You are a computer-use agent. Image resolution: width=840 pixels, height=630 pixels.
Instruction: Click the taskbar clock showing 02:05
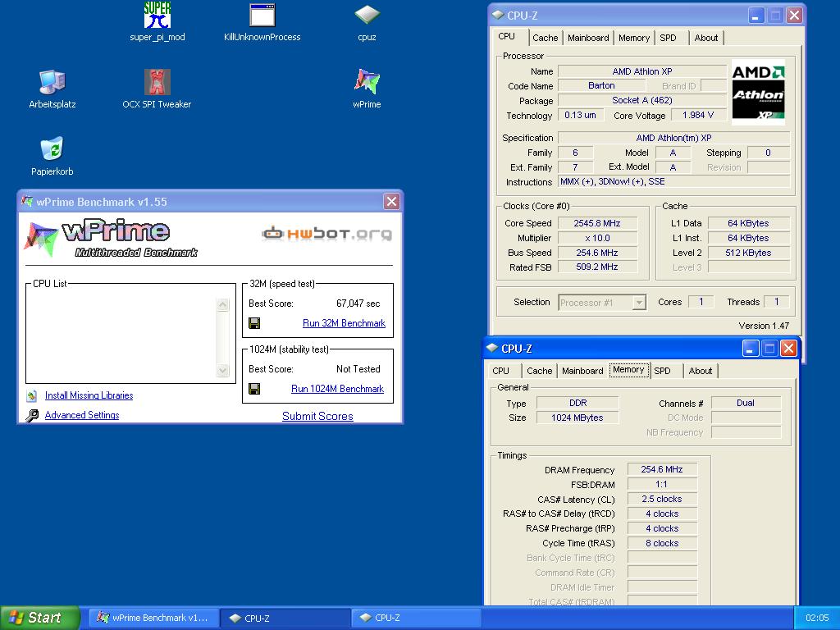817,618
